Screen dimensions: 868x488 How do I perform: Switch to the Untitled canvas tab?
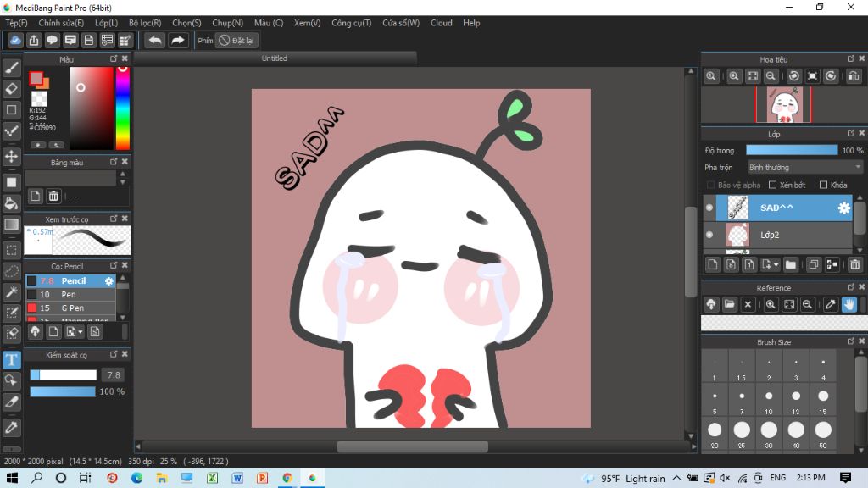tap(275, 58)
